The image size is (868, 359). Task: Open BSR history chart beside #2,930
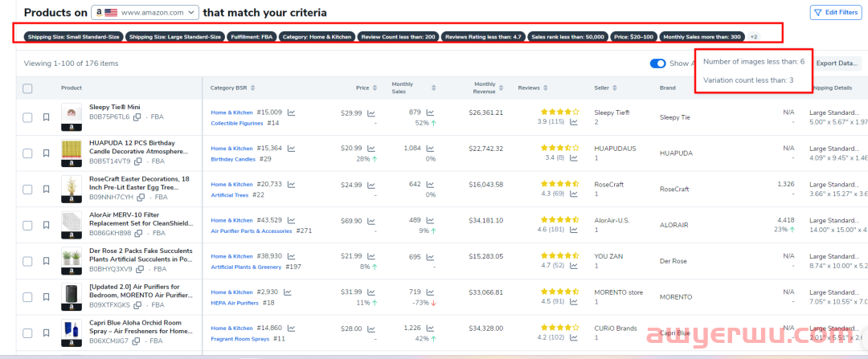[287, 292]
